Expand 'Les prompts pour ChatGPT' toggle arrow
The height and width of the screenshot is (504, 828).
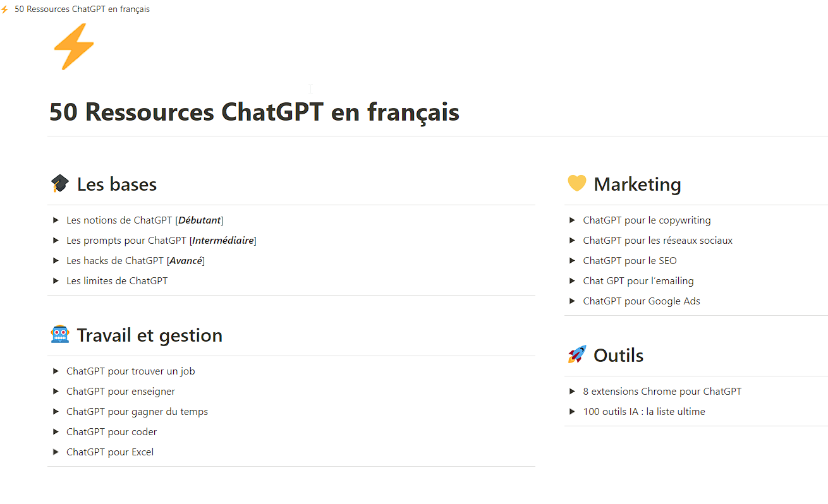point(56,241)
